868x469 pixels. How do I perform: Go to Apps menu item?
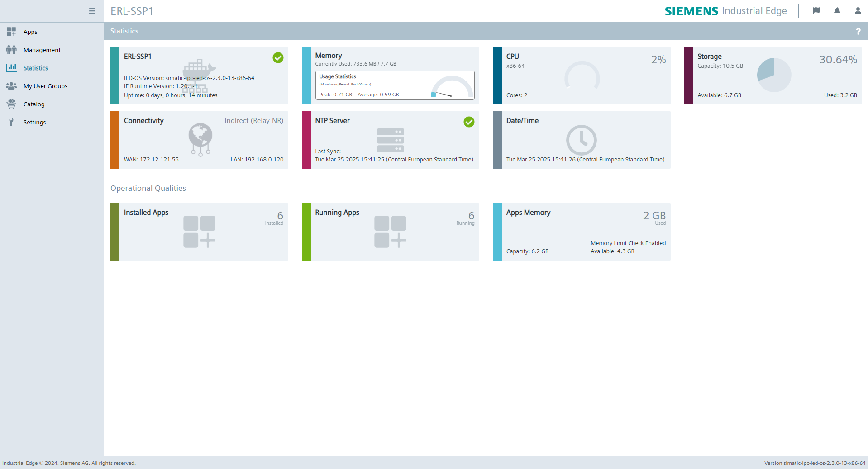click(x=30, y=32)
